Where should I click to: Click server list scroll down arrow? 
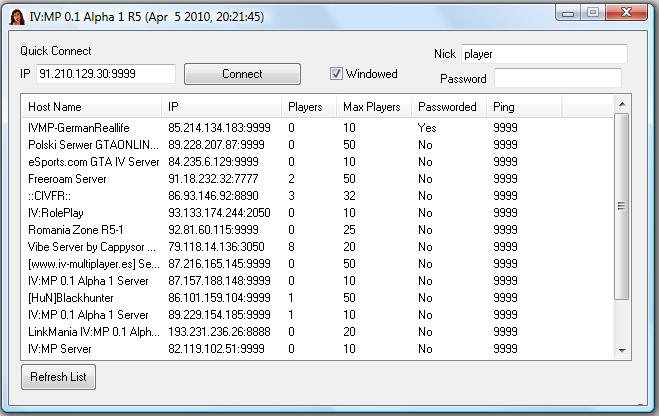click(x=622, y=350)
